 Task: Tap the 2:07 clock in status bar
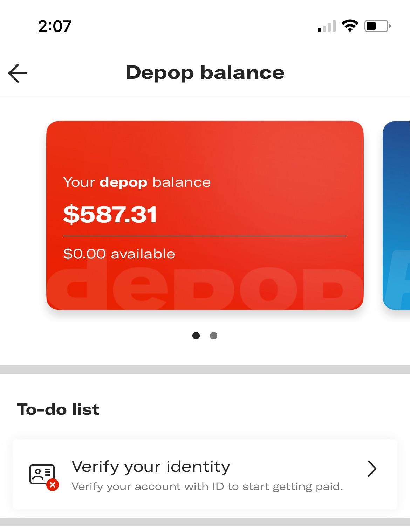[55, 26]
